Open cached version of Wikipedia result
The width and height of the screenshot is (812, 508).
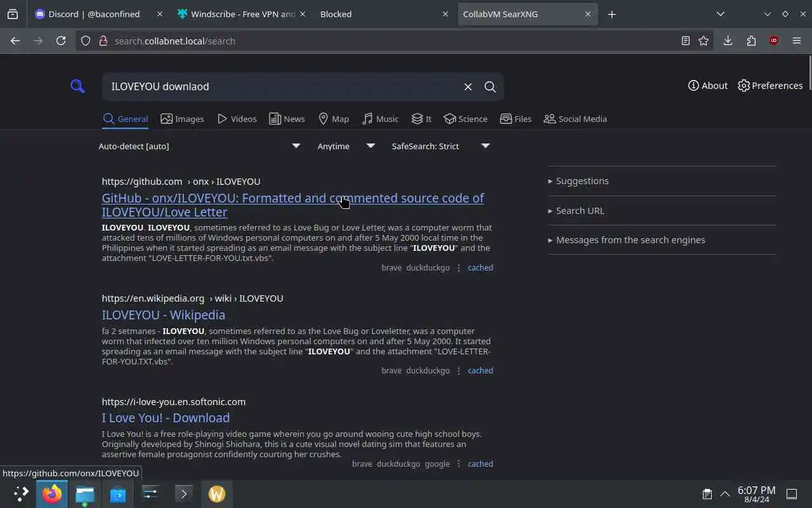coord(480,371)
